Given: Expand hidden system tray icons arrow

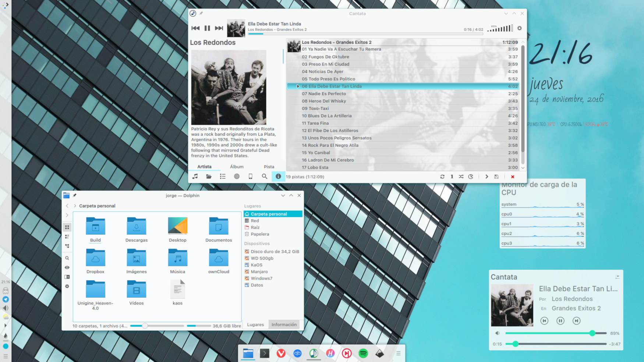Looking at the screenshot, I should [x=6, y=326].
